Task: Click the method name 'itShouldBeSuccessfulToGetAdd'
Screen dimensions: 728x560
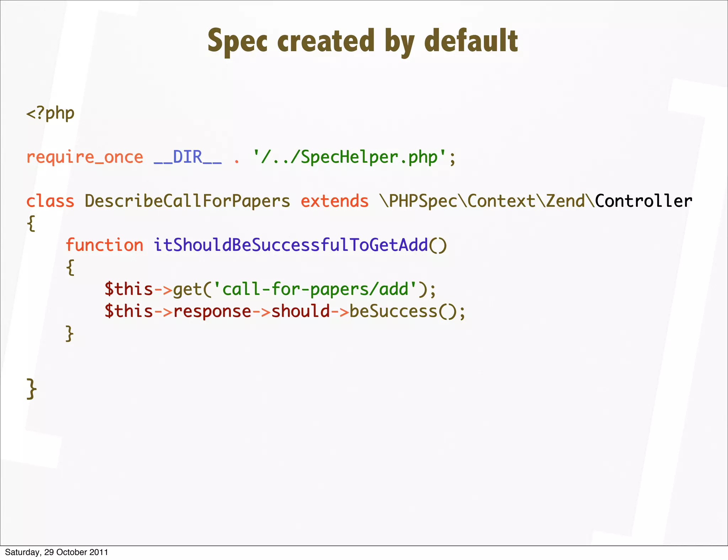Action: click(290, 246)
